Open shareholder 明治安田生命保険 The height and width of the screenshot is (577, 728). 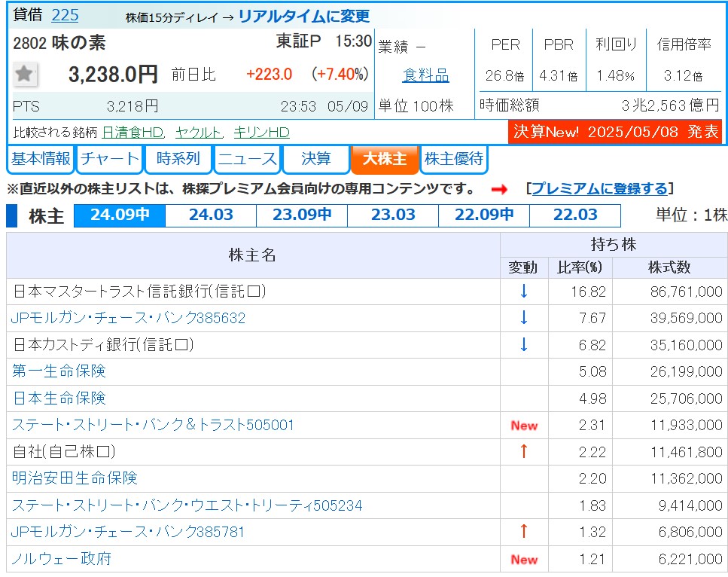pos(75,478)
